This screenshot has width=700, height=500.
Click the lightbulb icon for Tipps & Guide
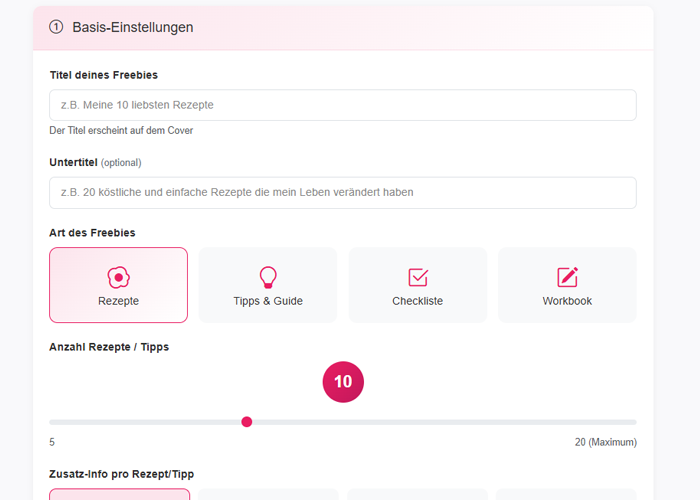[268, 277]
